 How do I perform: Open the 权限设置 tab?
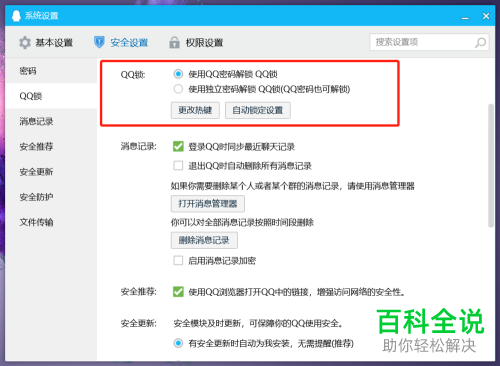pos(196,43)
